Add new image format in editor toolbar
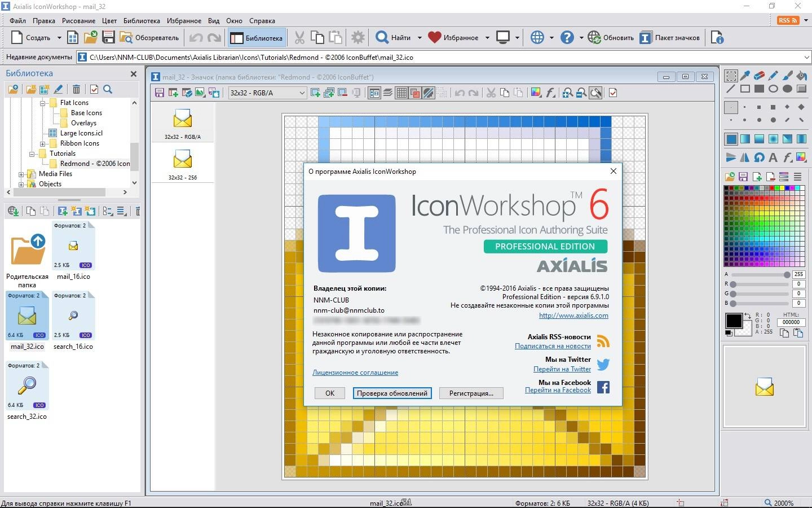The width and height of the screenshot is (812, 508). (315, 93)
